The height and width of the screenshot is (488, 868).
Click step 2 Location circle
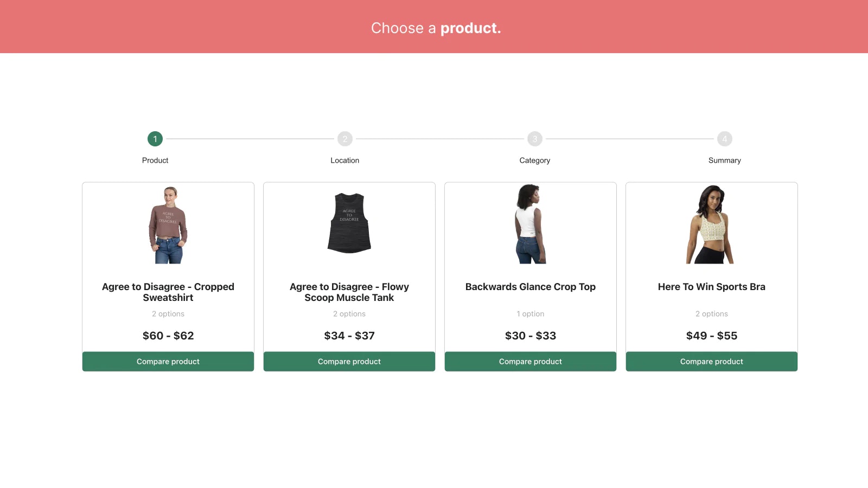point(345,139)
